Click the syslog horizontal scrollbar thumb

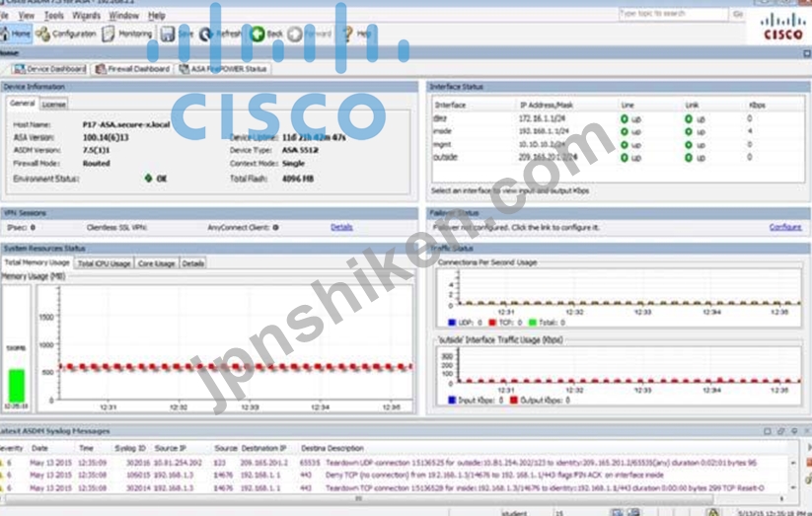click(x=359, y=498)
